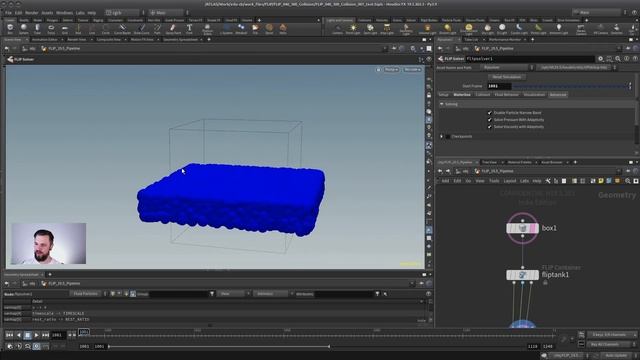Screen dimensions: 640x360
Task: Open the Animation Editor tab
Action: pyautogui.click(x=44, y=40)
